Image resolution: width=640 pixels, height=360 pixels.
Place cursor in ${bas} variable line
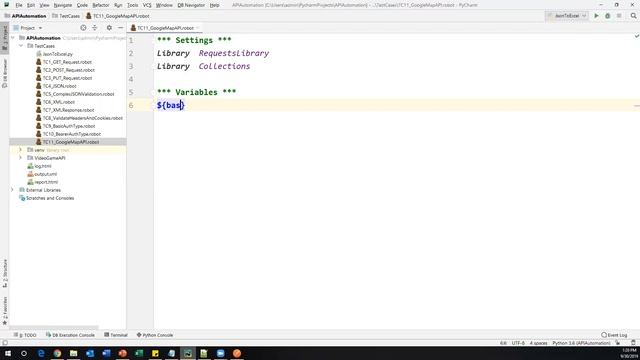pyautogui.click(x=171, y=105)
